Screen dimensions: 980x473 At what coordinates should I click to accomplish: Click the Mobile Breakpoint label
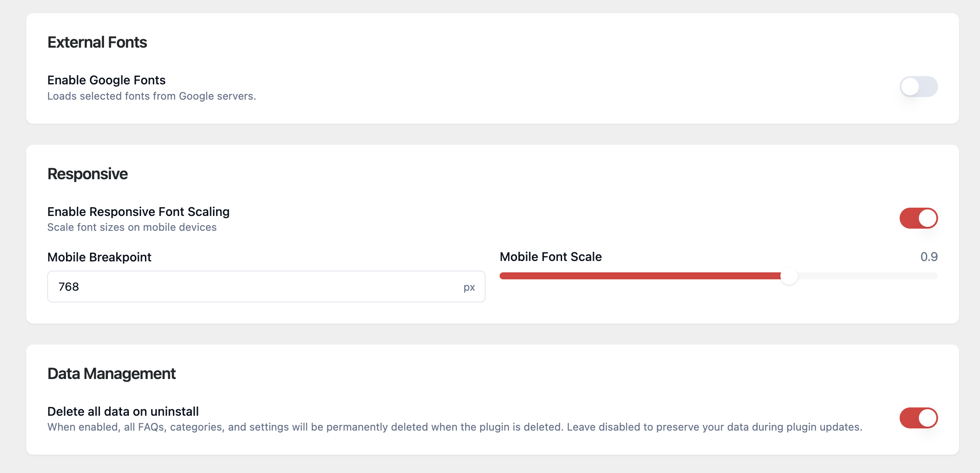[99, 257]
